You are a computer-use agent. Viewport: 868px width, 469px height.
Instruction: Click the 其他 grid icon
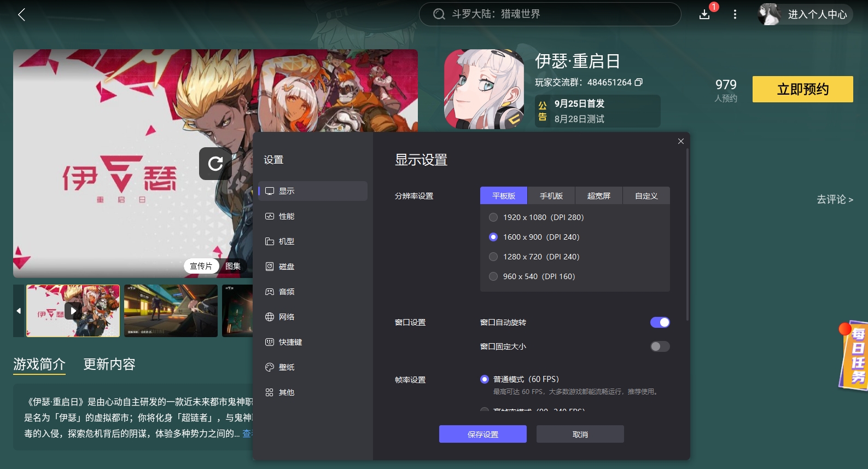(x=270, y=392)
